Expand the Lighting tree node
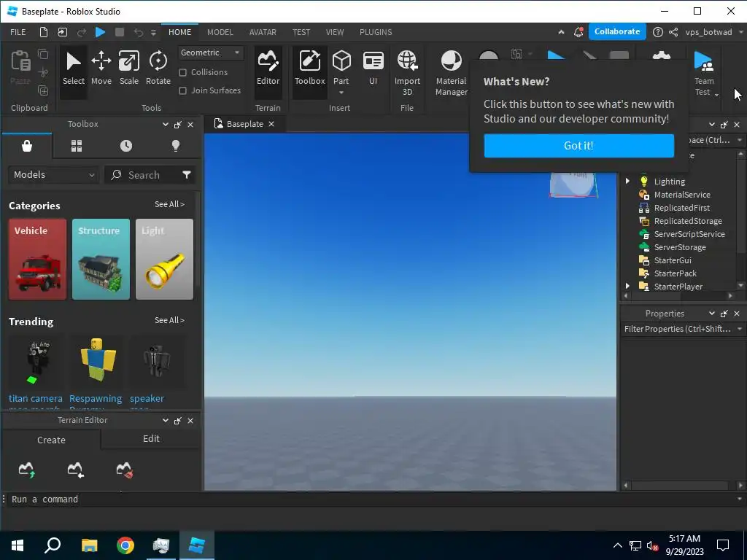This screenshot has height=560, width=747. point(627,181)
